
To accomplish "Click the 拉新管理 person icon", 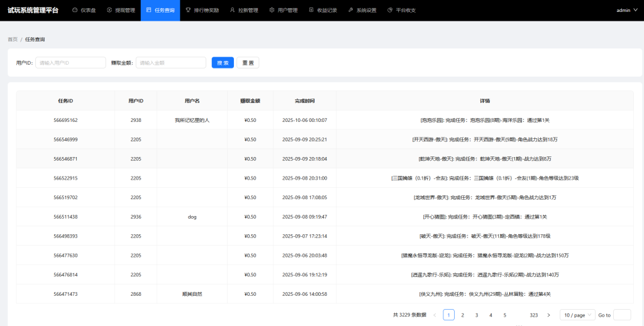I will pos(232,10).
